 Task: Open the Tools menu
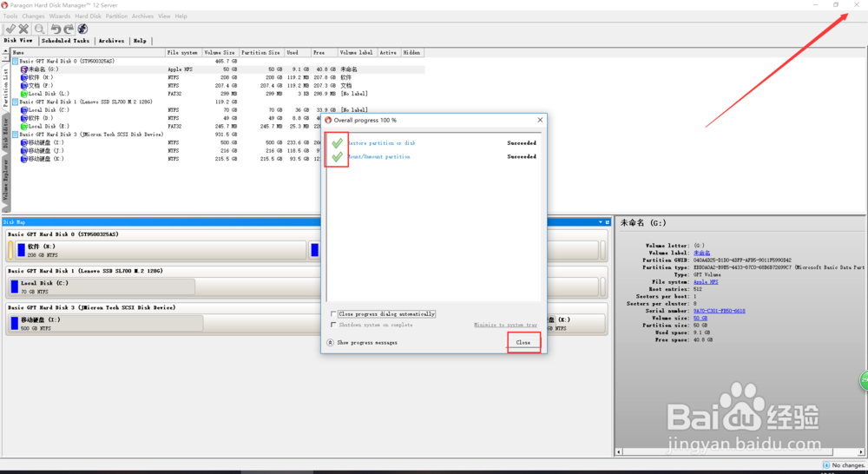point(10,16)
